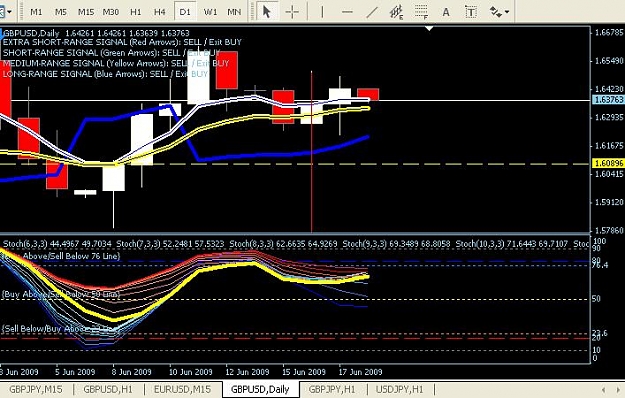Select the GBPUSD,Daily chart tab
The height and width of the screenshot is (398, 625).
(x=260, y=389)
